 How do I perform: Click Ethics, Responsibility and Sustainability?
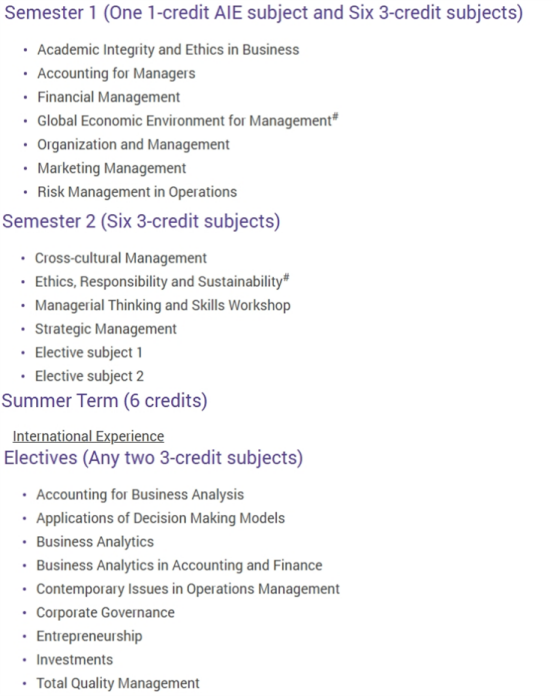(162, 281)
